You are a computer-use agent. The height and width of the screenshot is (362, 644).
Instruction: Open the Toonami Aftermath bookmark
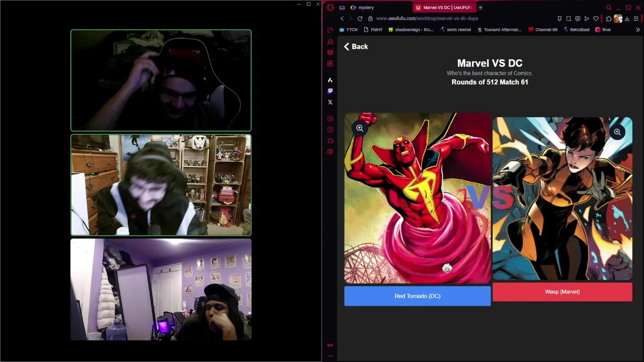(x=499, y=30)
